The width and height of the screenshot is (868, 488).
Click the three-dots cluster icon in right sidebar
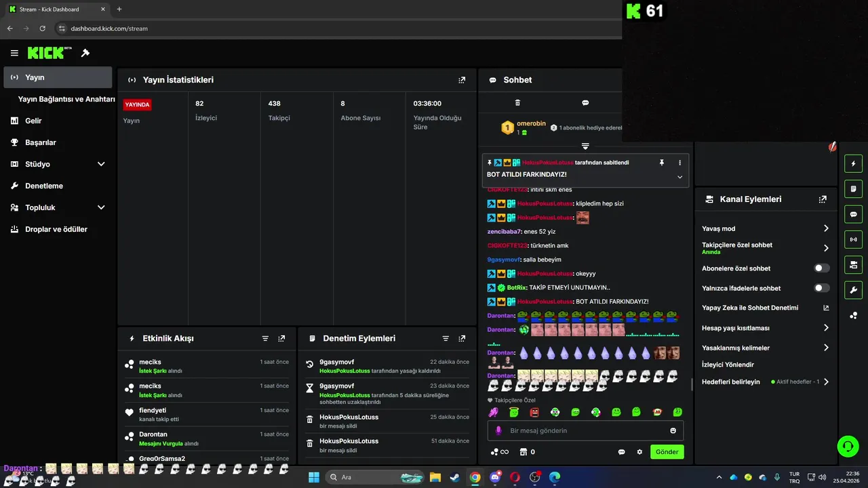pos(853,315)
